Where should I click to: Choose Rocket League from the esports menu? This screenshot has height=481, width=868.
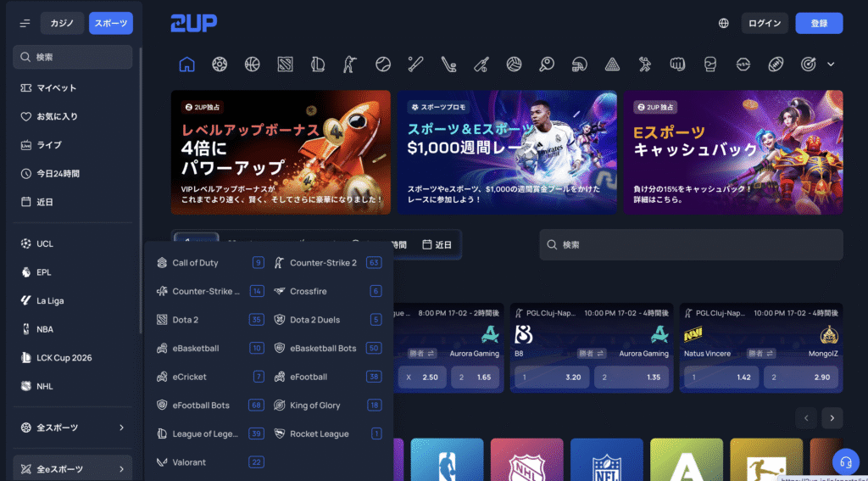pyautogui.click(x=328, y=433)
